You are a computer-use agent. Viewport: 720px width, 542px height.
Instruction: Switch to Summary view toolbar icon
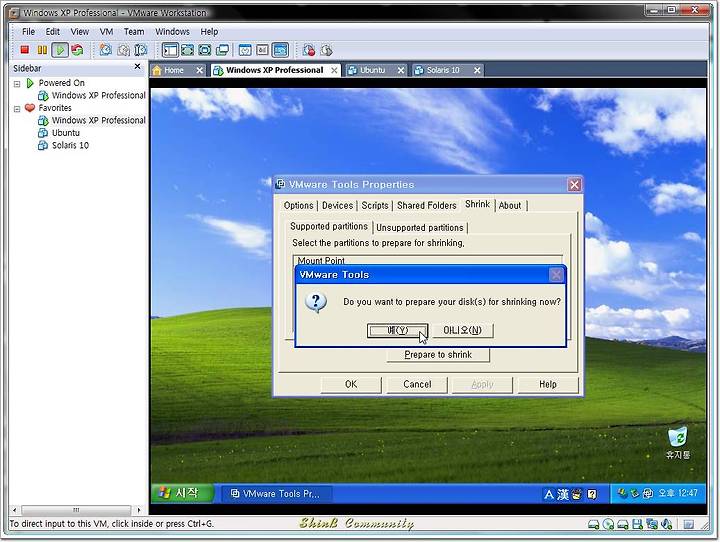245,50
